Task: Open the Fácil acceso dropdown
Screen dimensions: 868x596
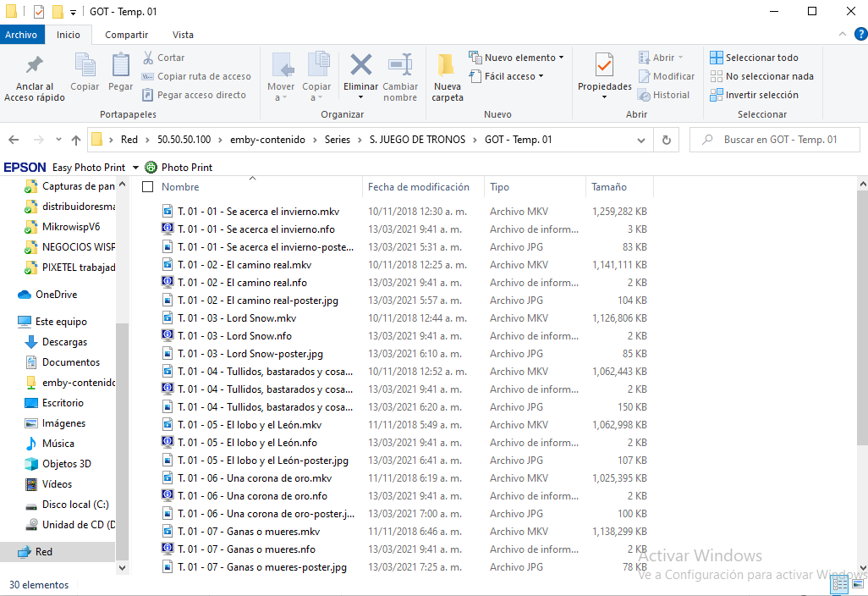Action: [x=541, y=76]
